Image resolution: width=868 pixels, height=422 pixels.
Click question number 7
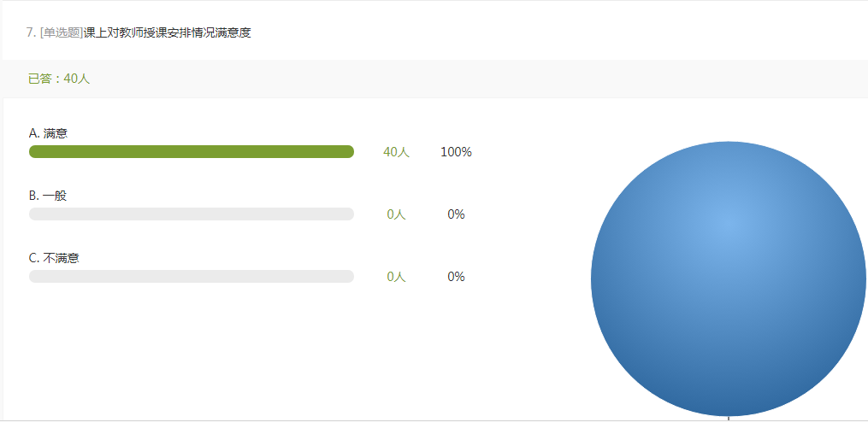32,32
